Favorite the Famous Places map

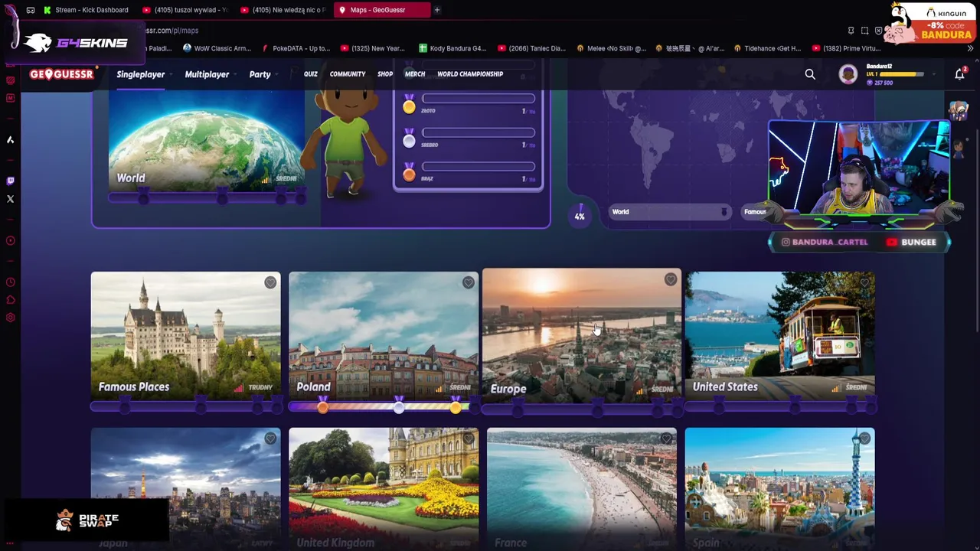(x=270, y=283)
